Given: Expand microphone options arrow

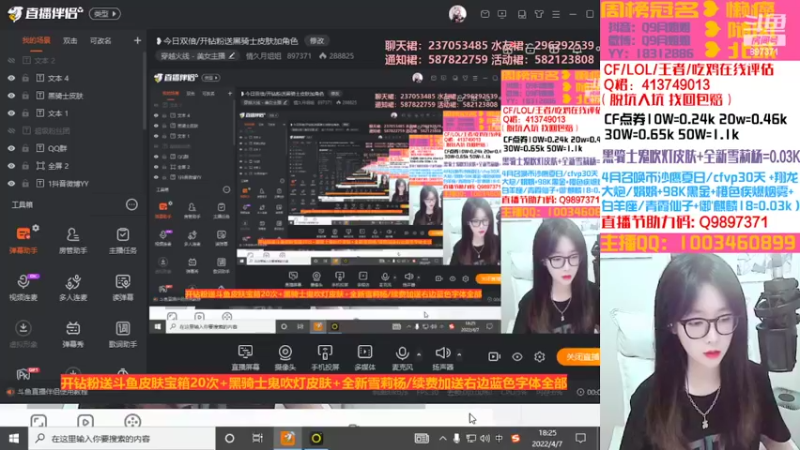Looking at the screenshot, I should point(419,354).
